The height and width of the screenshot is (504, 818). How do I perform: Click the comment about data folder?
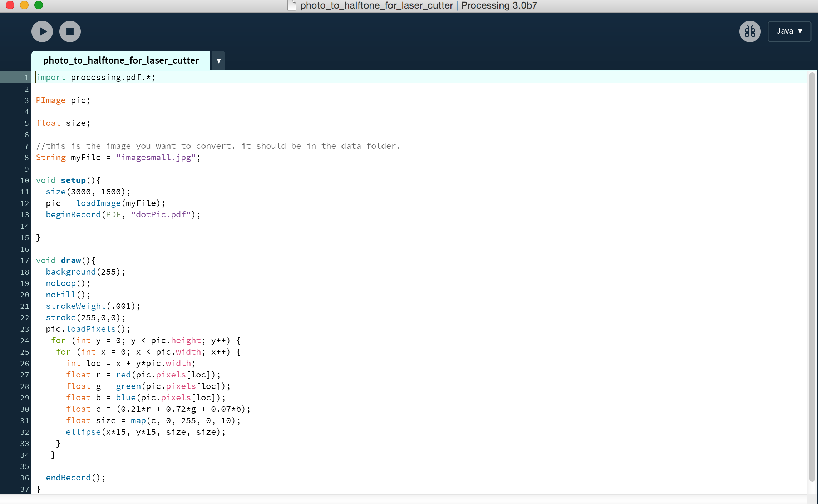(x=218, y=146)
